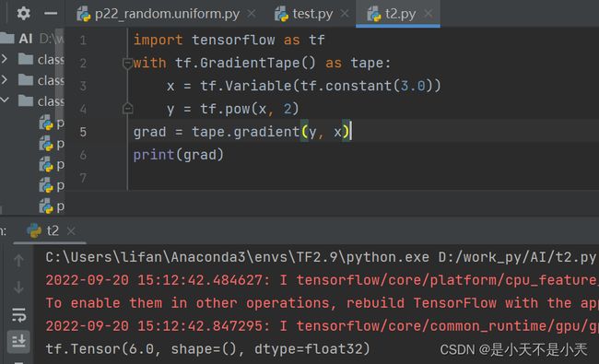Switch to test.py tab
The width and height of the screenshot is (599, 364).
[312, 14]
